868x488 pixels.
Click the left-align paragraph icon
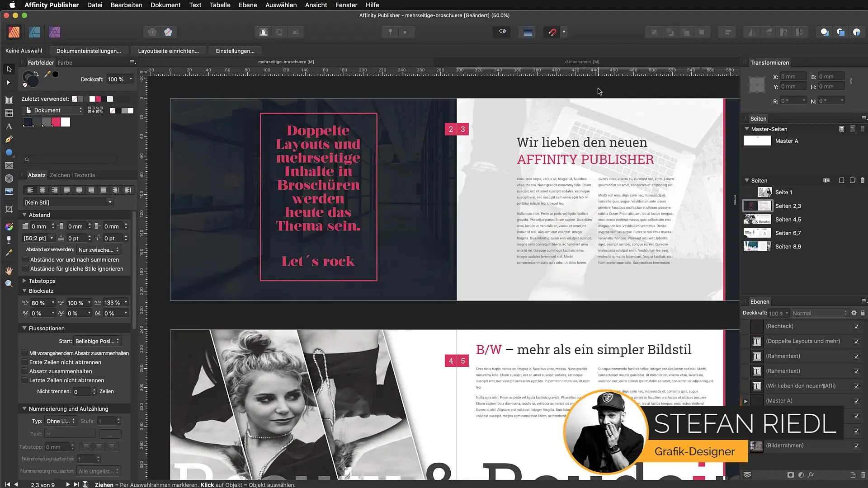(x=30, y=190)
